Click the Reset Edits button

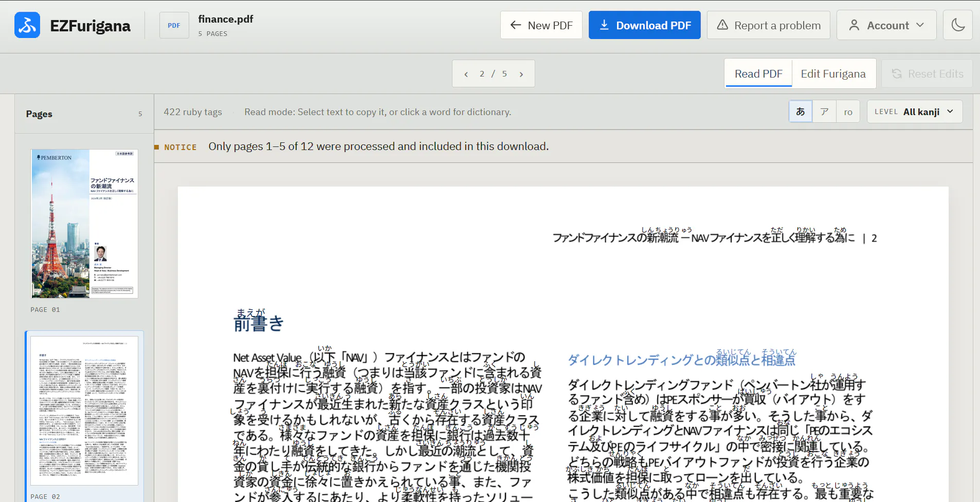click(x=927, y=74)
